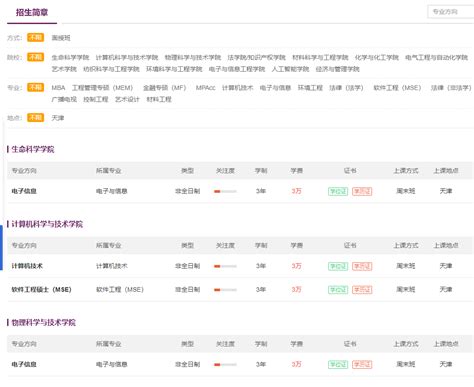Click the 物理科学与技术学院 section heading
This screenshot has height=387, width=474.
point(44,322)
